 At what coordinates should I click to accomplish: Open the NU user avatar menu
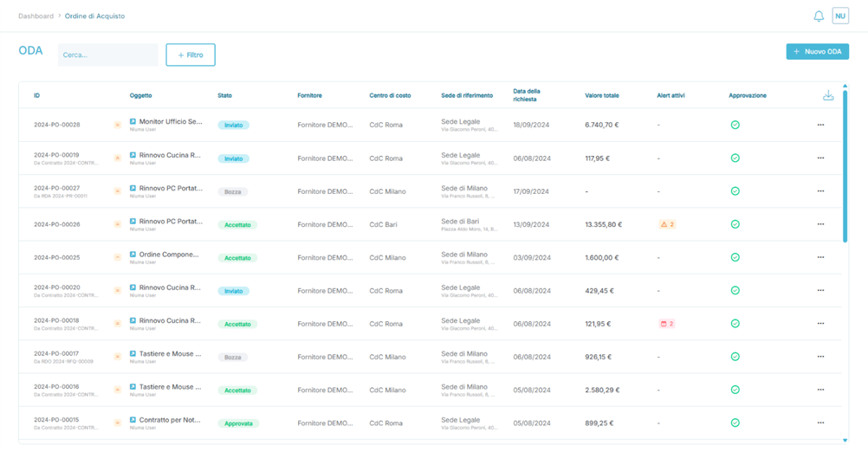tap(840, 16)
